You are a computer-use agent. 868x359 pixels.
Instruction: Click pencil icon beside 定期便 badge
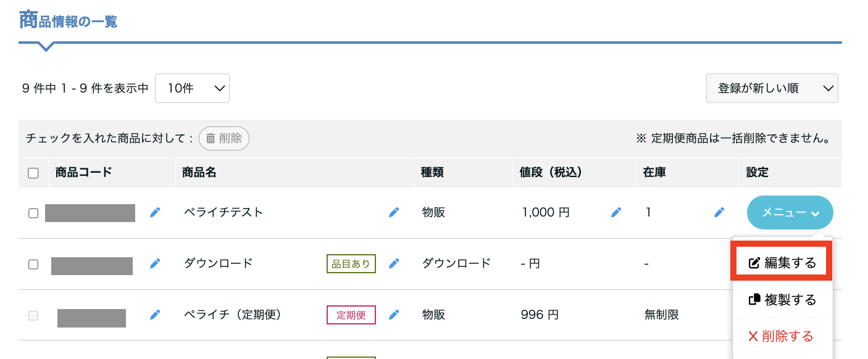click(394, 315)
